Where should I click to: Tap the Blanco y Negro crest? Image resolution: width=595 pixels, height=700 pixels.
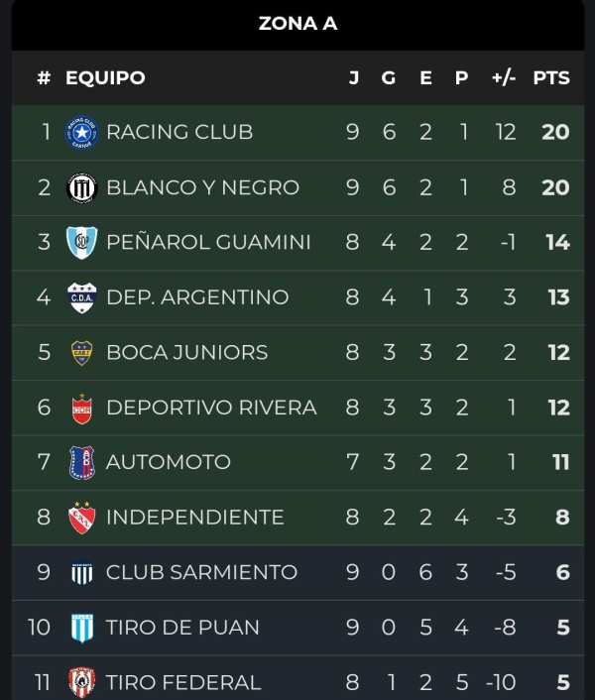coord(81,187)
